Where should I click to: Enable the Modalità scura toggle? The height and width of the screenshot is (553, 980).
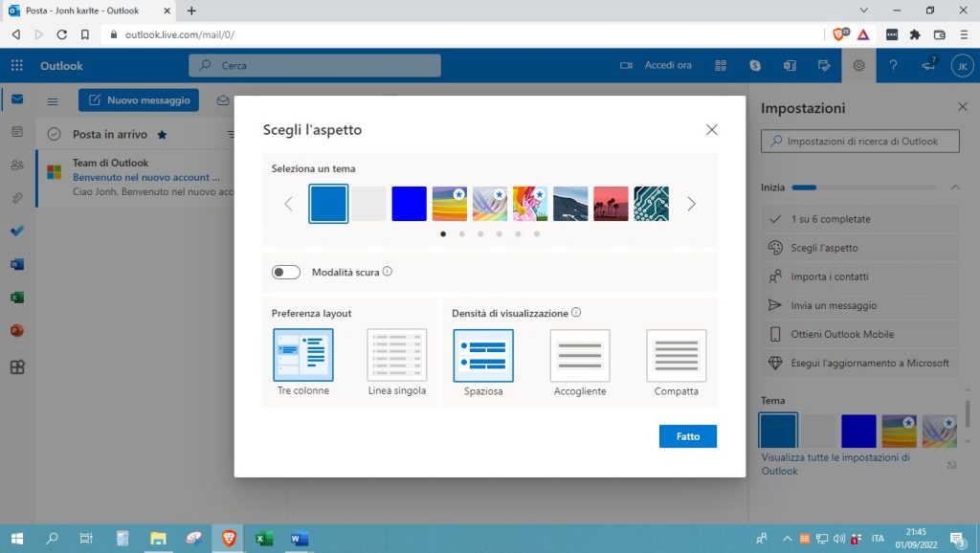286,273
